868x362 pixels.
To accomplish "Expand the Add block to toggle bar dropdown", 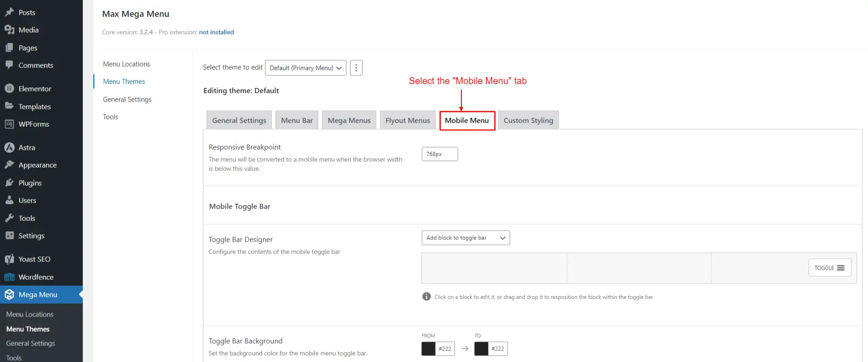I will coord(466,238).
